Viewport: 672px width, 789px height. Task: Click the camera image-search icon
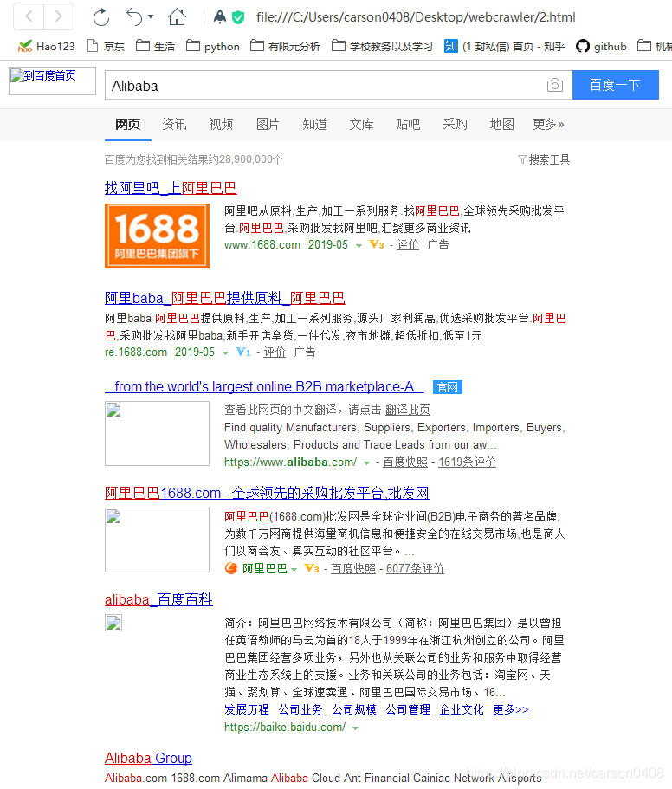pos(555,85)
